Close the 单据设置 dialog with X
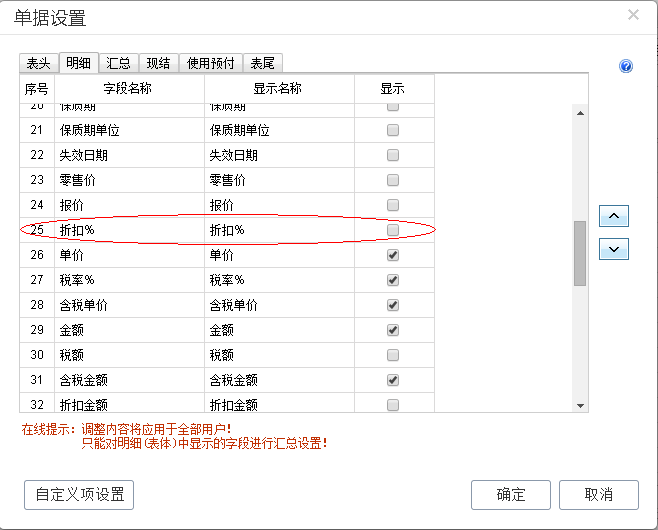 (x=632, y=15)
